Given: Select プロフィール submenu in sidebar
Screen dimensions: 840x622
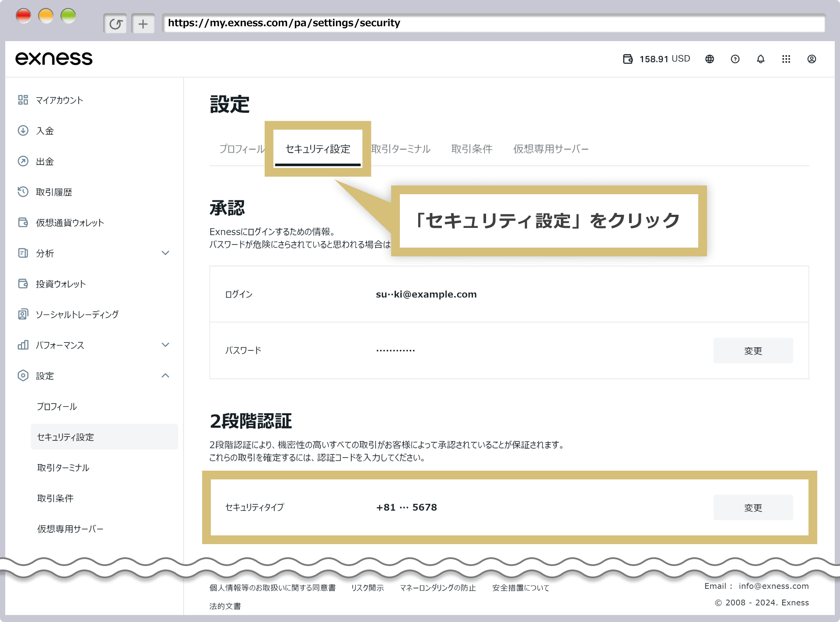Looking at the screenshot, I should pos(57,406).
